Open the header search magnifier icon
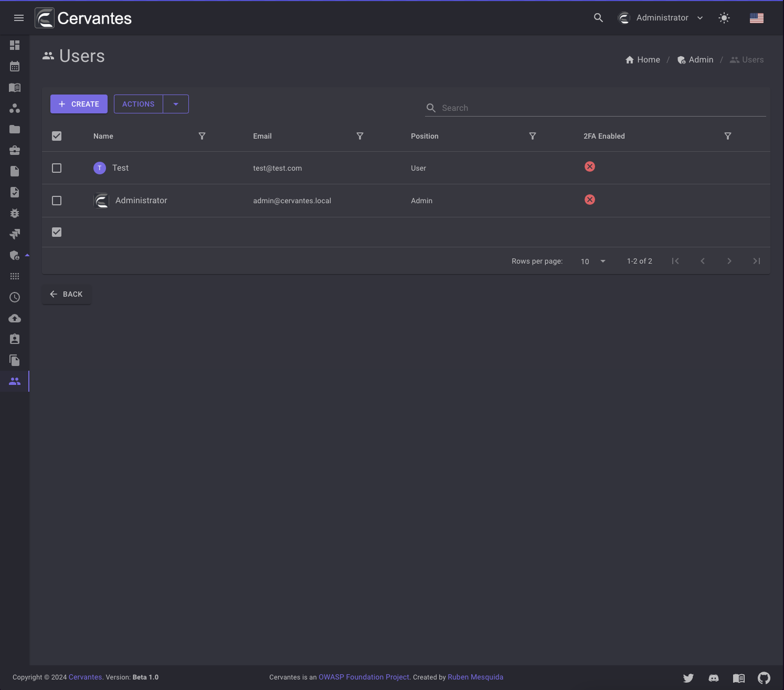The height and width of the screenshot is (690, 784). click(598, 18)
